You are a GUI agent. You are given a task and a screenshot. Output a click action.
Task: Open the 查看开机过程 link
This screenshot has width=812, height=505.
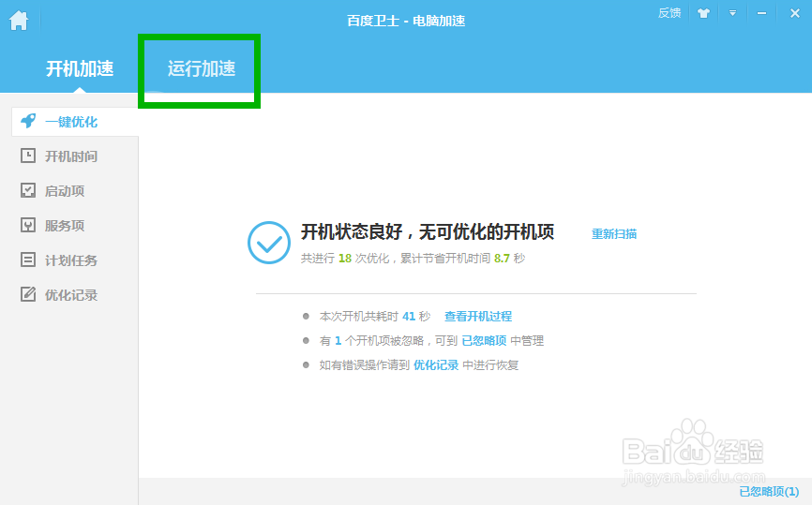point(478,316)
